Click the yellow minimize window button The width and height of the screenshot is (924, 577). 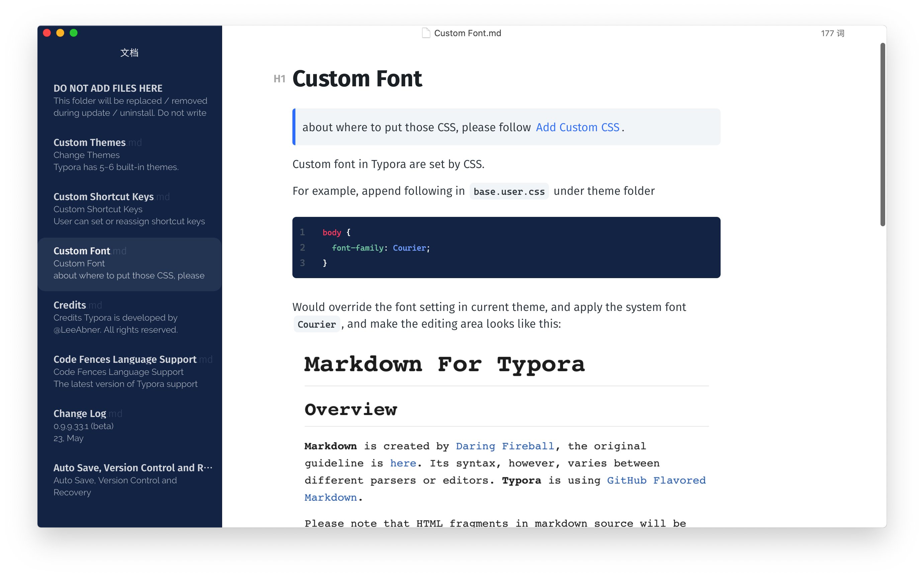pos(60,33)
